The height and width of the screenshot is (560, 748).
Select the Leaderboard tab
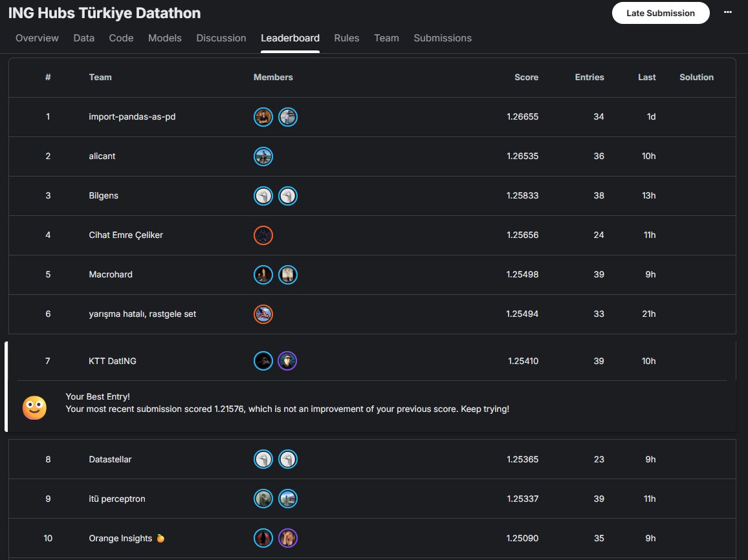[x=290, y=38]
